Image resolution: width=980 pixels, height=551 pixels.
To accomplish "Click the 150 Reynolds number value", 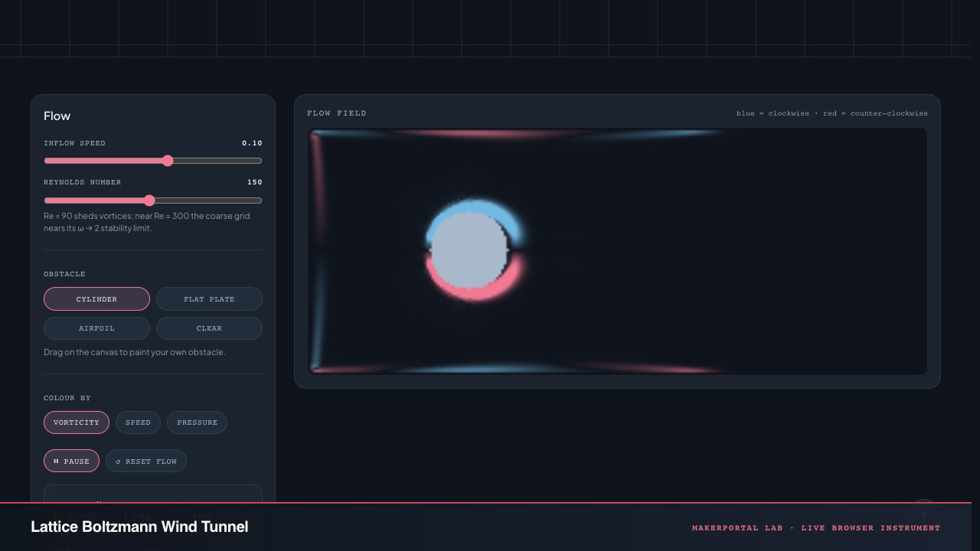I will (x=254, y=182).
